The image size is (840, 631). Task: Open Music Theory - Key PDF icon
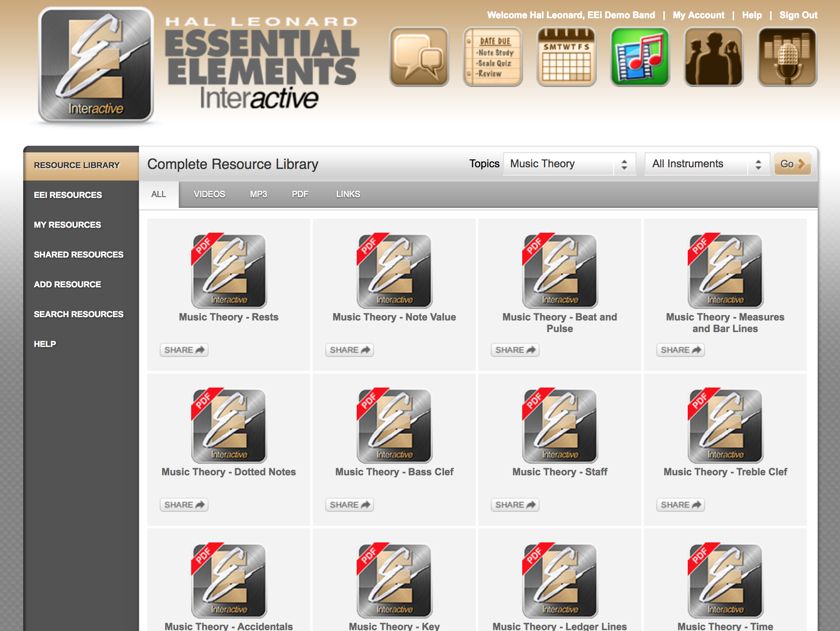(x=394, y=580)
